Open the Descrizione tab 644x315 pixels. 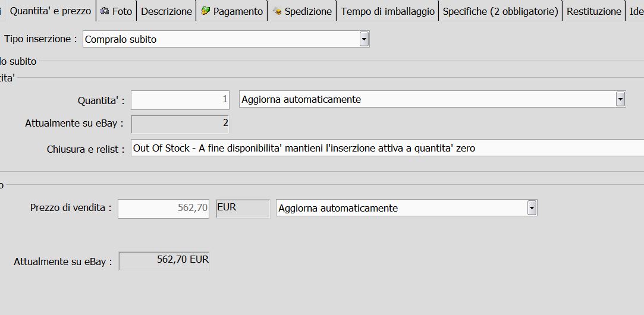coord(167,11)
